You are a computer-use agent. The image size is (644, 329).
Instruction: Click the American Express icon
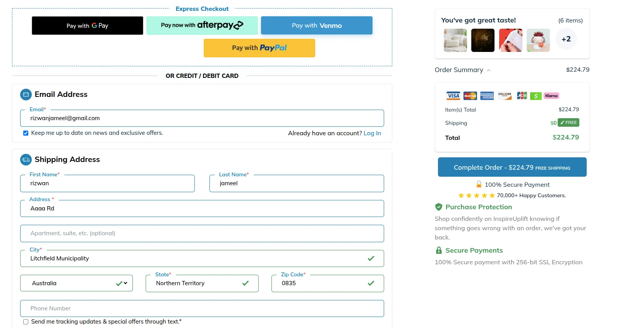click(487, 96)
